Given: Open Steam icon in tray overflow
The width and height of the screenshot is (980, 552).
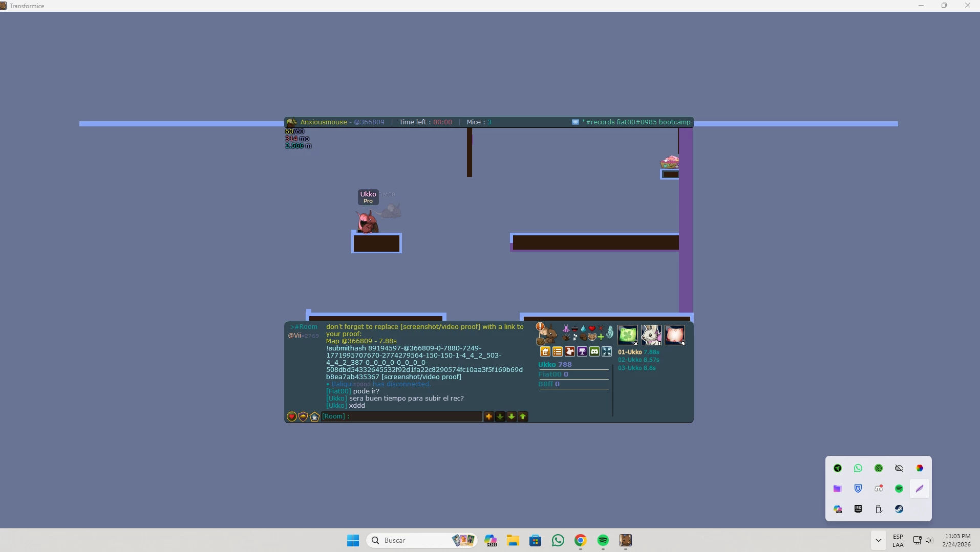Looking at the screenshot, I should 899,509.
